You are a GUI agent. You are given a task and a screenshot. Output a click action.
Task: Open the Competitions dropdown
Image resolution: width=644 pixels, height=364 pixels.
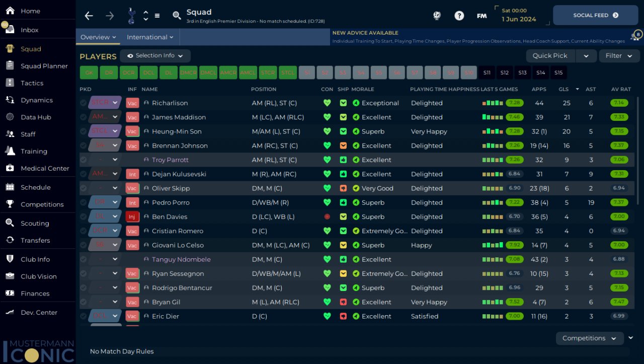(x=589, y=338)
